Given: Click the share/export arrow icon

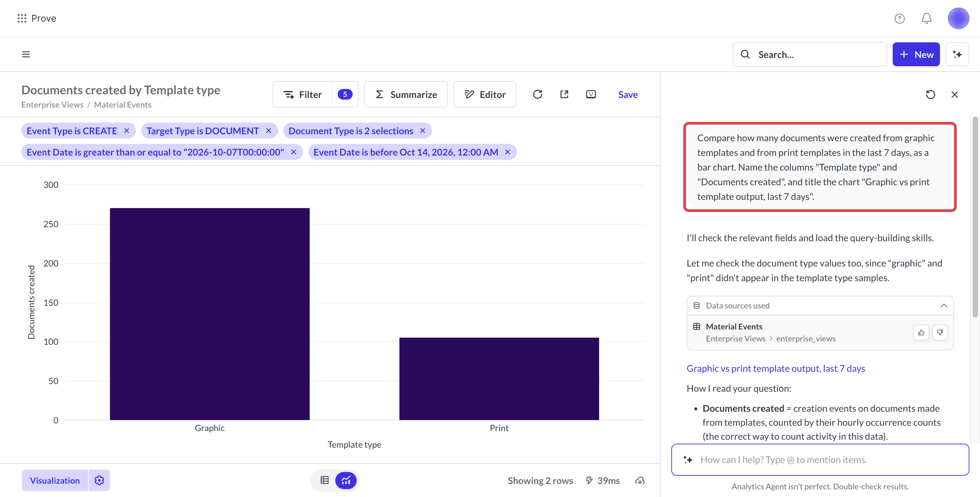Looking at the screenshot, I should pos(564,94).
